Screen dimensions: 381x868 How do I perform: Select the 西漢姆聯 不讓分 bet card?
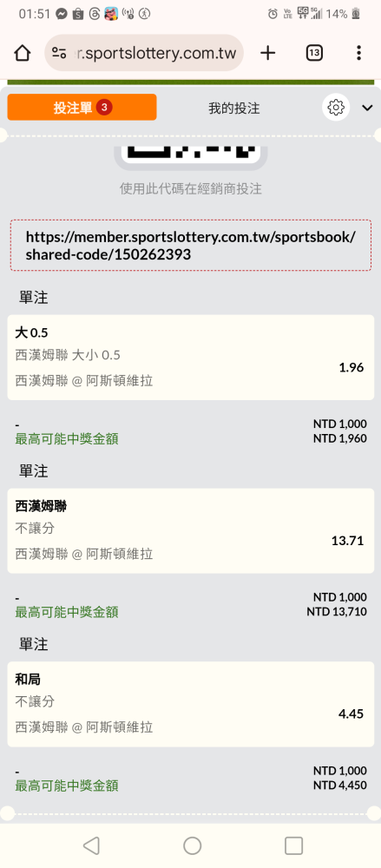[x=191, y=530]
